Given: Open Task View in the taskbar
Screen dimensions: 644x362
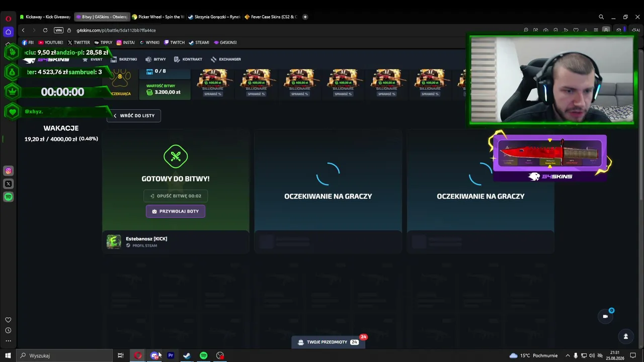Looking at the screenshot, I should point(121,355).
